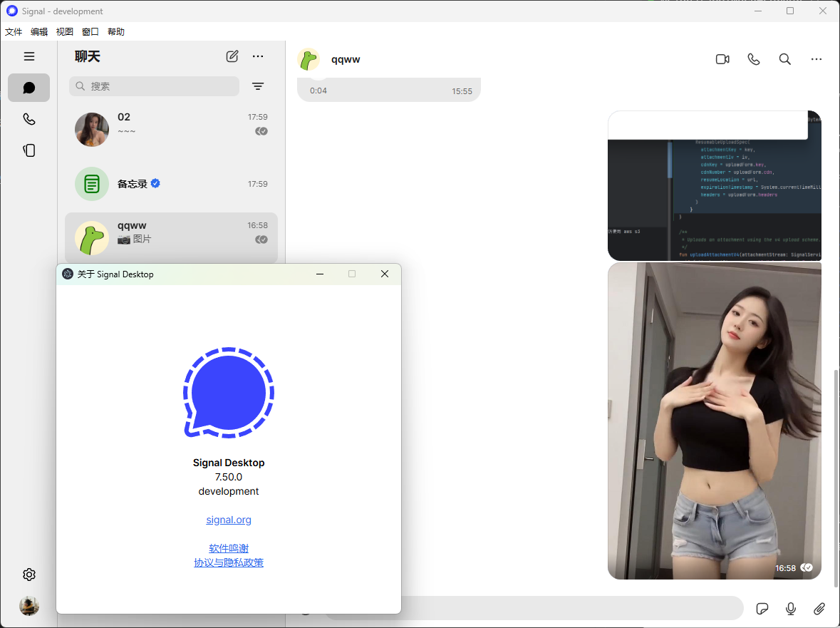Open the 备忘录 note-to-self conversation

(172, 184)
